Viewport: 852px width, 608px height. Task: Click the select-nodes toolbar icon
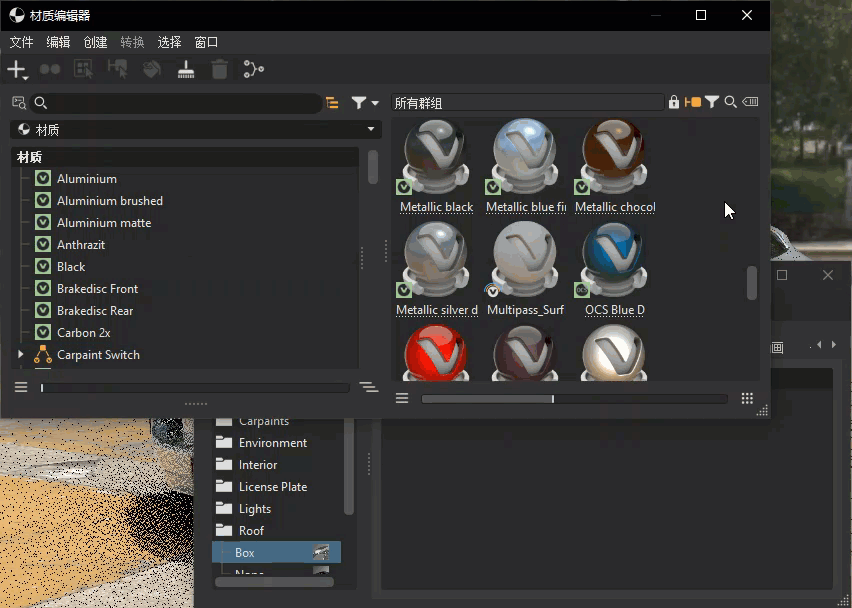(84, 70)
